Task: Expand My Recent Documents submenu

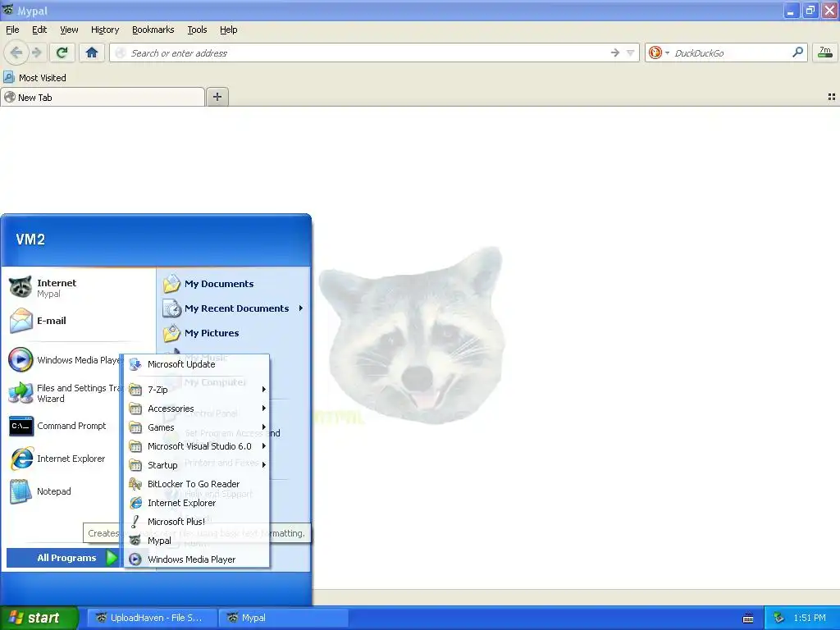Action: (235, 308)
